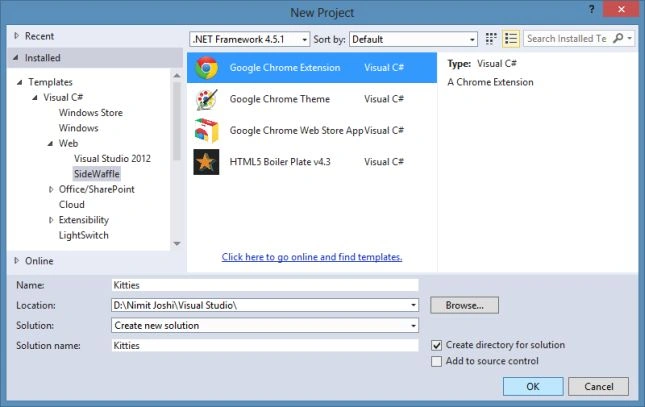Close the New Project dialog
This screenshot has height=407, width=645.
[621, 9]
